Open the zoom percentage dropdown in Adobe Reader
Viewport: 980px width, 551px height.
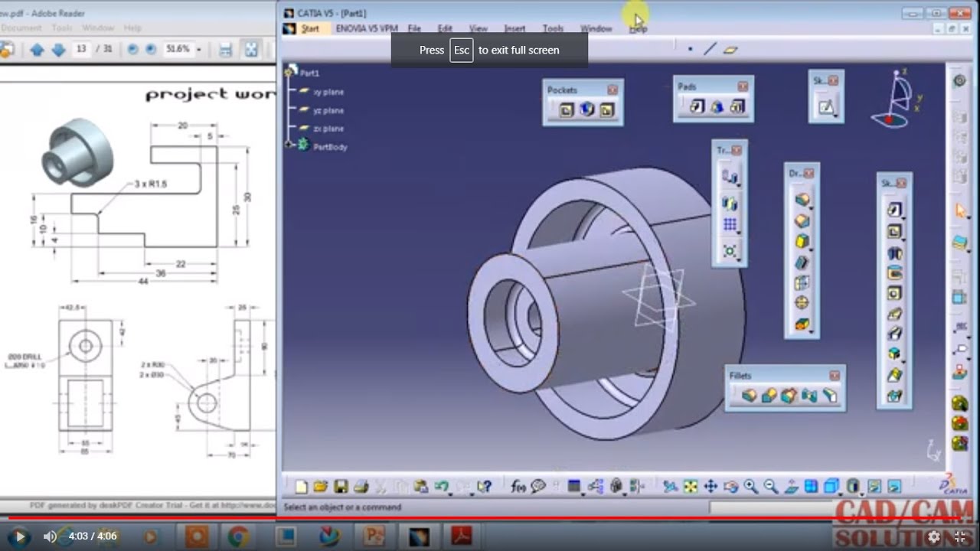click(199, 49)
